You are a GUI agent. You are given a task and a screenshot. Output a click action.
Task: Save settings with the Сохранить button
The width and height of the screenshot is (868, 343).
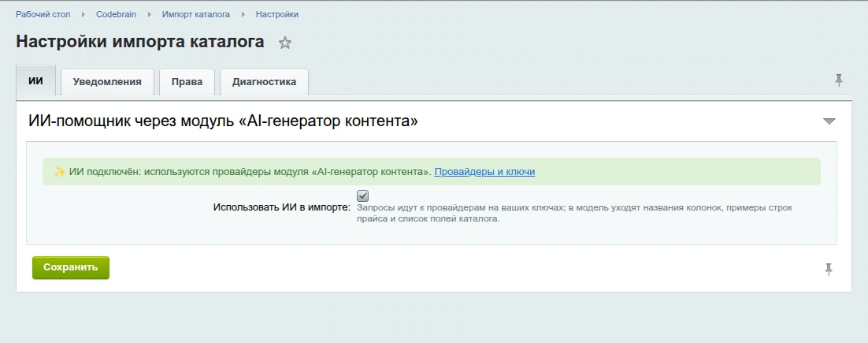[71, 267]
